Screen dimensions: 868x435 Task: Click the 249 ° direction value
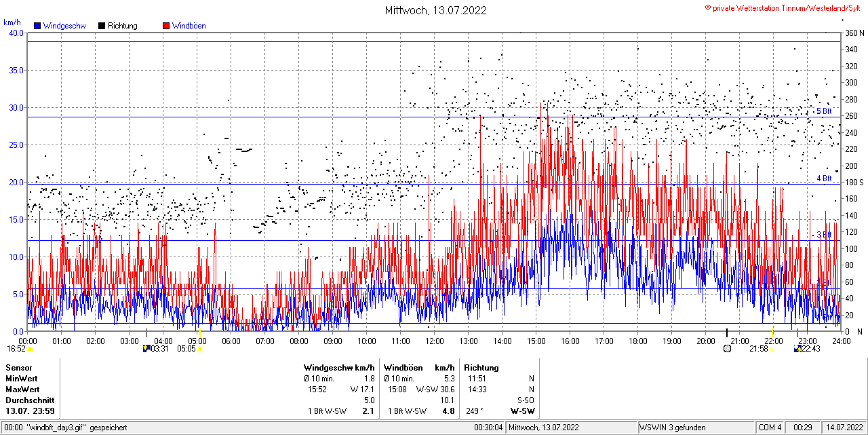tap(475, 411)
